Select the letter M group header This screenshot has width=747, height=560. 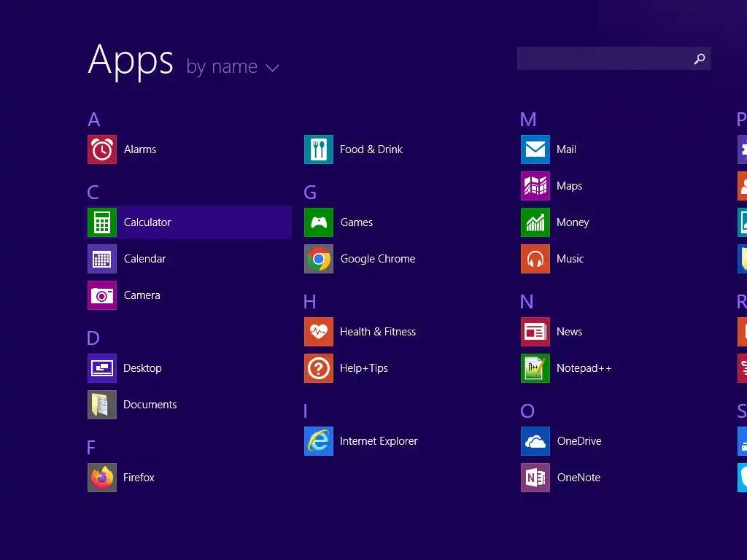(x=528, y=120)
